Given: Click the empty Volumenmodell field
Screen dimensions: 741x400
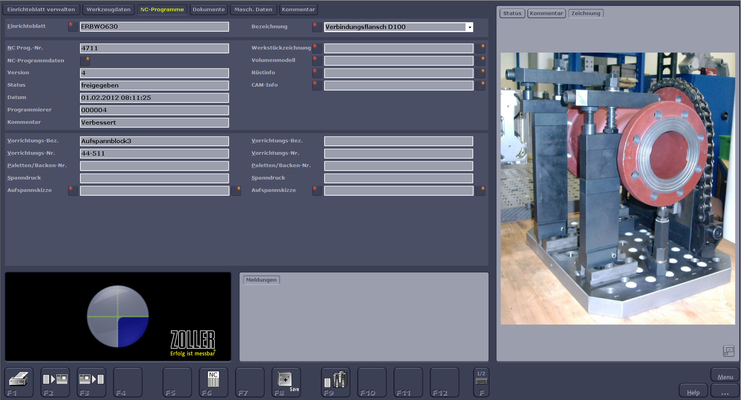Looking at the screenshot, I should click(x=399, y=61).
